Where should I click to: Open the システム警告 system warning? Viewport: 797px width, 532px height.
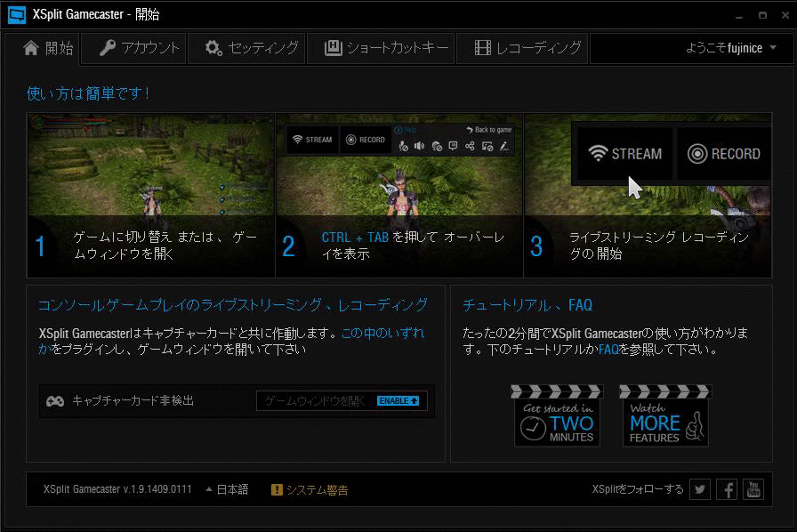(x=310, y=490)
